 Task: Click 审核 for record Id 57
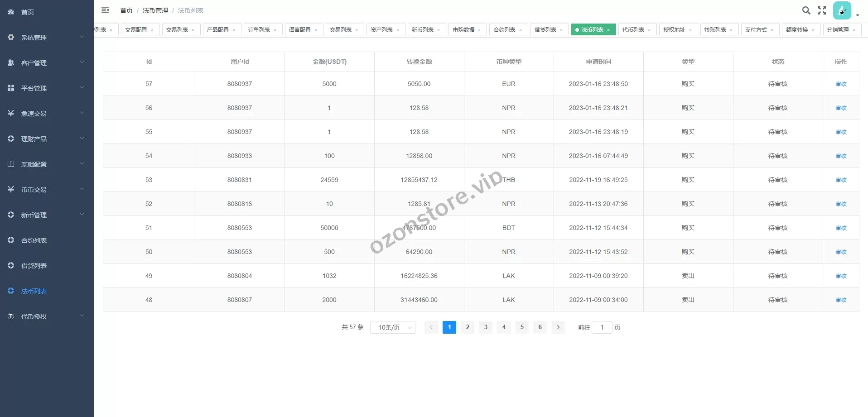[841, 84]
